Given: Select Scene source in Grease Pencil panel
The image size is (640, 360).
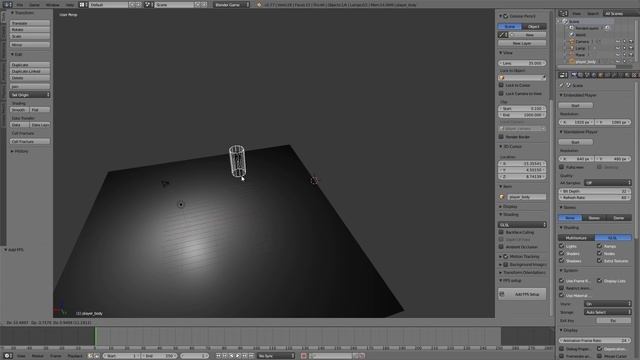Looking at the screenshot, I should coord(510,27).
